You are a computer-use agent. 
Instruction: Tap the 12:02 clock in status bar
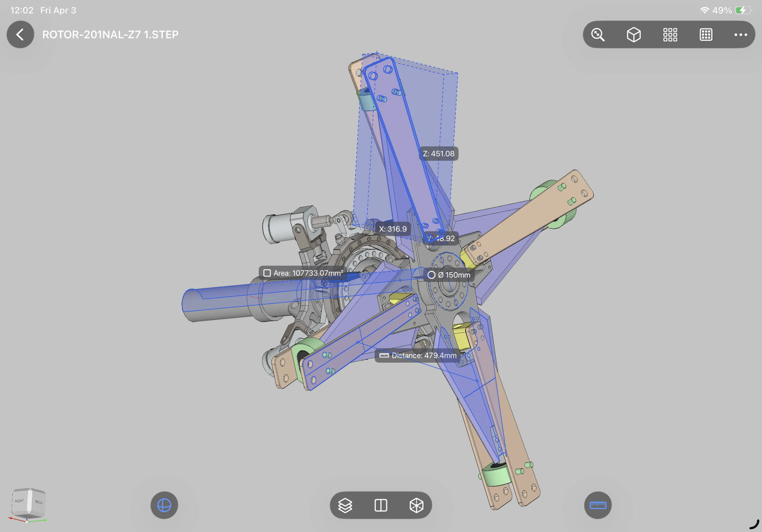(x=22, y=10)
